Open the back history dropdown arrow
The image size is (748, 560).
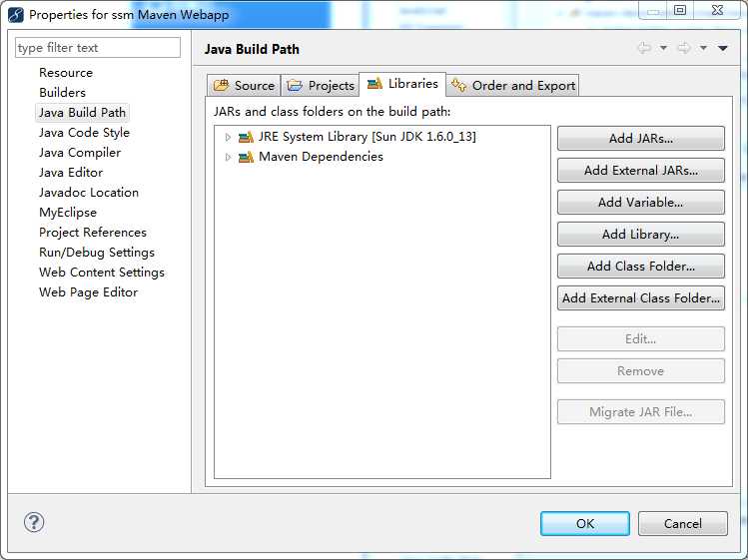(x=663, y=48)
